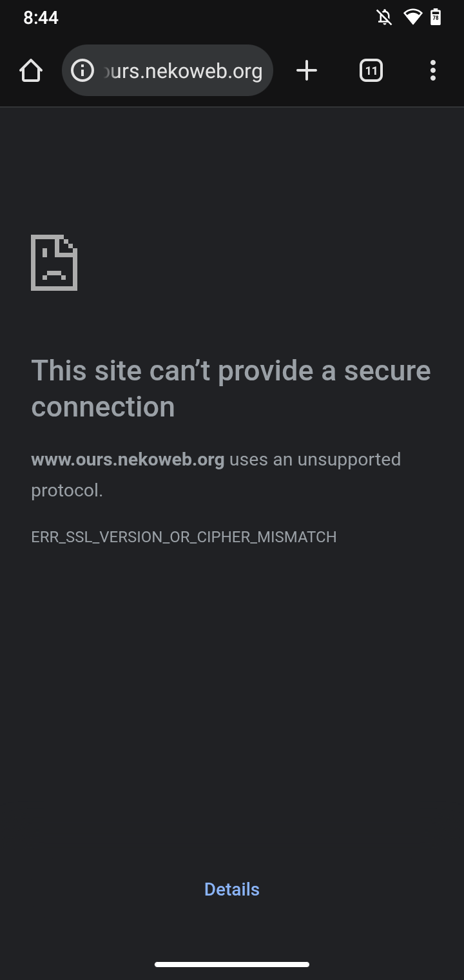Tap the muted notifications bell icon
The width and height of the screenshot is (464, 980).
coord(384,17)
